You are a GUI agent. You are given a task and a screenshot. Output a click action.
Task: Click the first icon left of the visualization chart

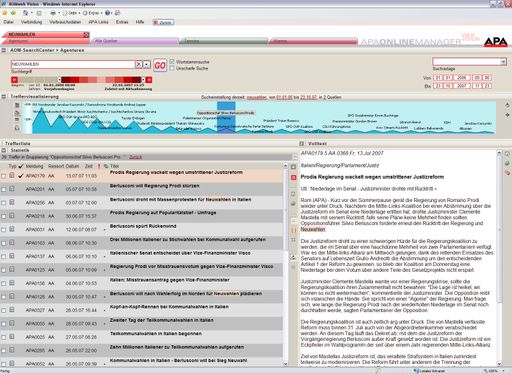[17, 105]
